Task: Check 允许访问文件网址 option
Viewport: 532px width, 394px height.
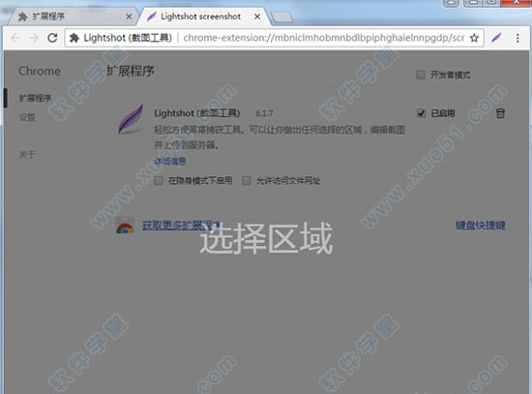Action: tap(247, 180)
